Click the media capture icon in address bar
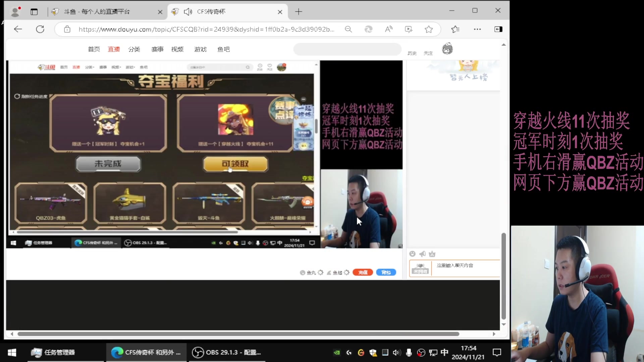644x362 pixels. [409, 29]
